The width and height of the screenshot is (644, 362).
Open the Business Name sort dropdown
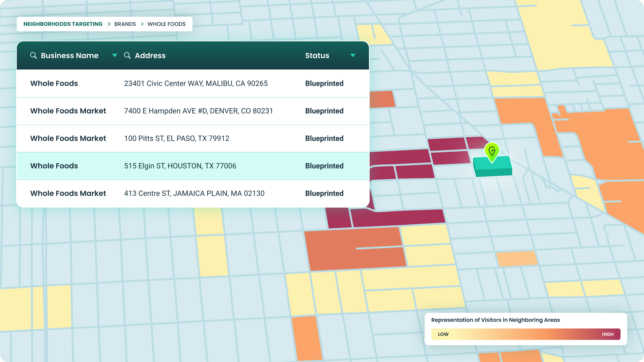115,55
